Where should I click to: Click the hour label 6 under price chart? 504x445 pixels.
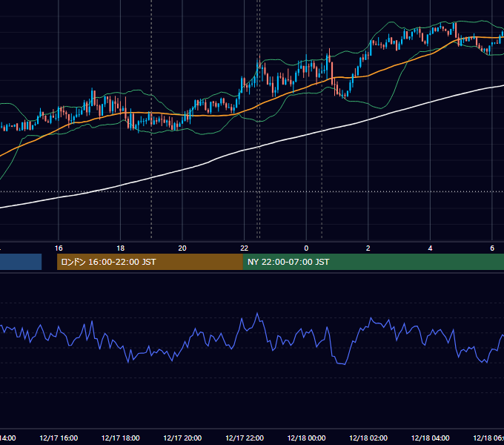[x=492, y=248]
